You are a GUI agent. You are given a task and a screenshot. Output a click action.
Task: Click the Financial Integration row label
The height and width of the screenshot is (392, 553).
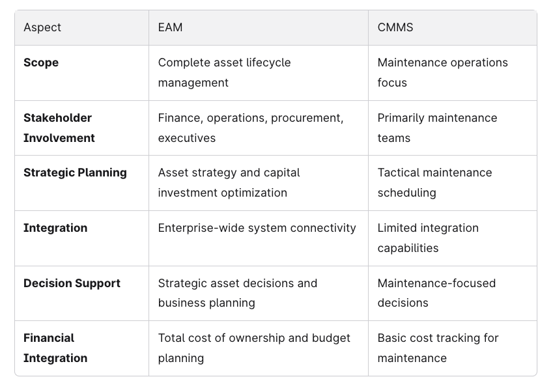[x=55, y=348]
